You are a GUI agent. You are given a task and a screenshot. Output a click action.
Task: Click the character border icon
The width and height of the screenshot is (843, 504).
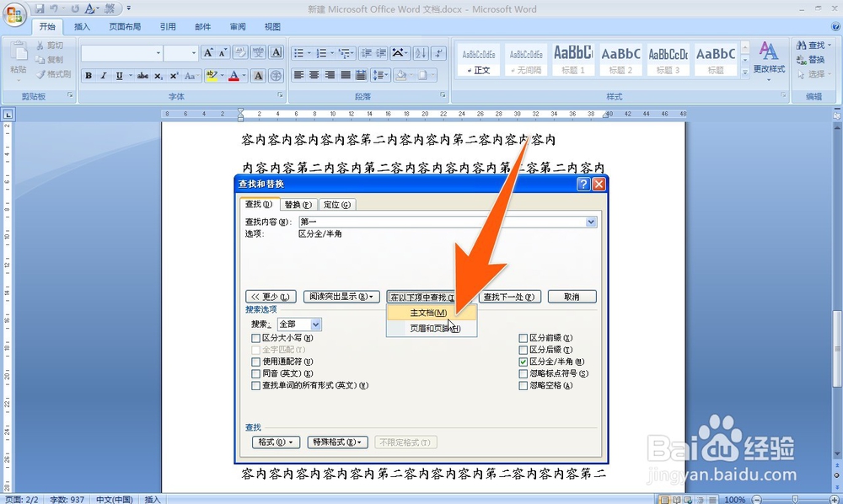(276, 52)
